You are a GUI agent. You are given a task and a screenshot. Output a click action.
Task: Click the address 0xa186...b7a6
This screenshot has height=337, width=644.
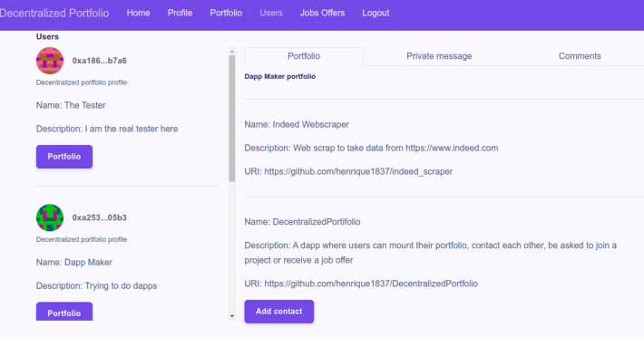100,61
